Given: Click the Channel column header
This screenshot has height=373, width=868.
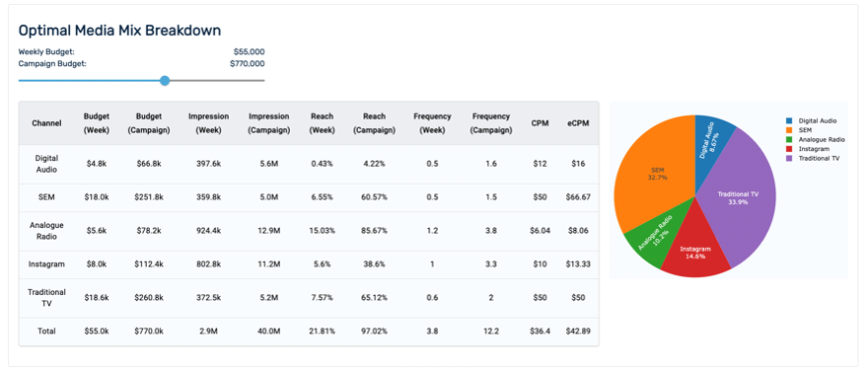Looking at the screenshot, I should [x=46, y=123].
